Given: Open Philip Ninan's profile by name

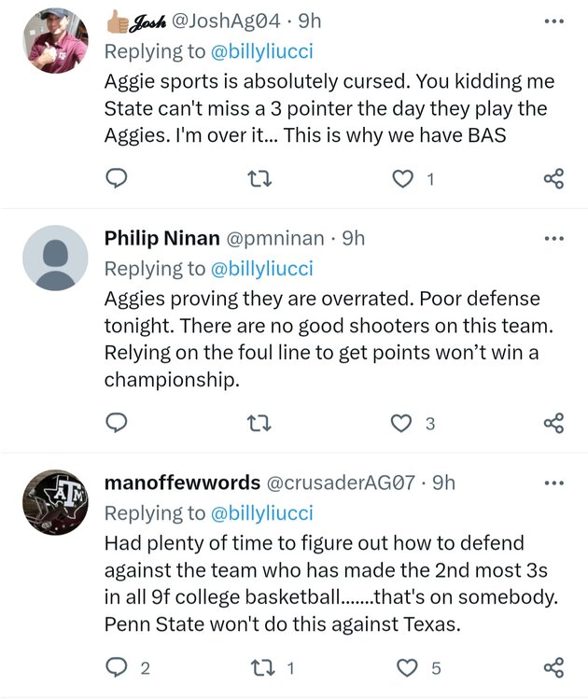Looking at the screenshot, I should [x=161, y=239].
